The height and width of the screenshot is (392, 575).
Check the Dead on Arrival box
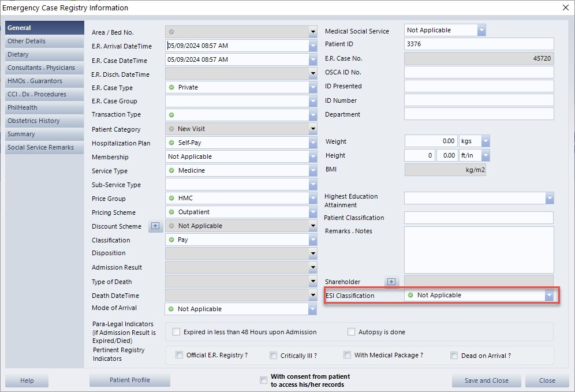coord(454,356)
